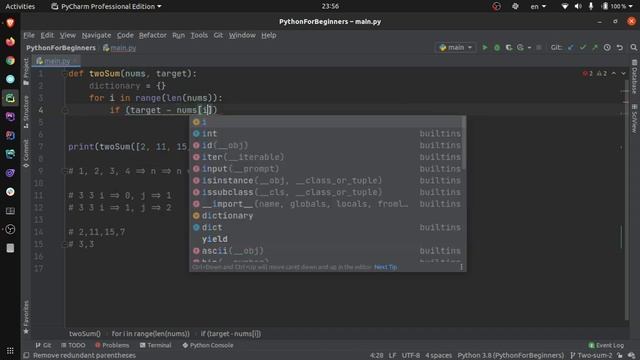Jump to previous highlighted error arrow
640x360 pixels.
click(x=614, y=73)
